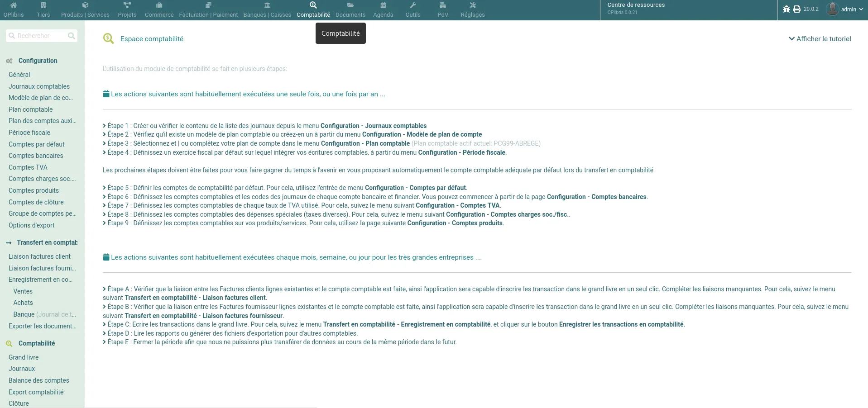Viewport: 868px width, 408px height.
Task: Click the print page icon
Action: pyautogui.click(x=797, y=9)
